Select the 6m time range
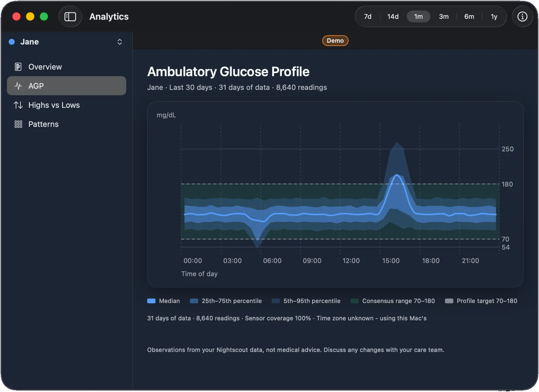This screenshot has height=392, width=539. pos(469,16)
